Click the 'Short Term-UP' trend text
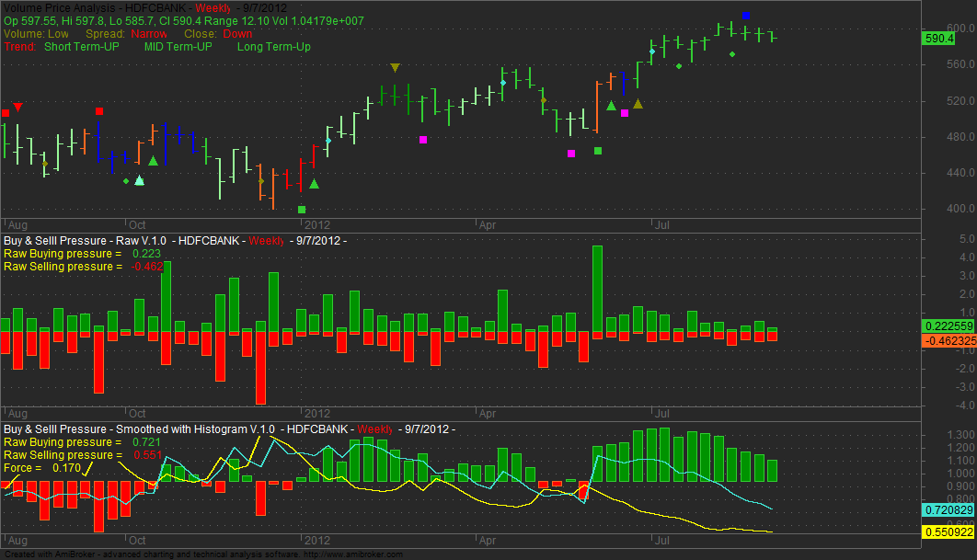The width and height of the screenshot is (977, 560). pos(82,47)
